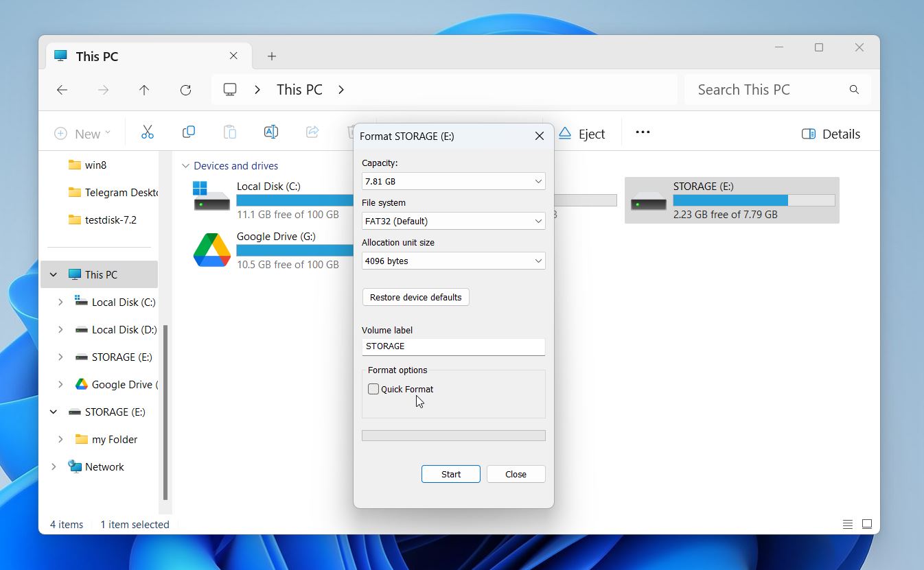Image resolution: width=924 pixels, height=570 pixels.
Task: Expand Google Drive node in sidebar
Action: [60, 384]
